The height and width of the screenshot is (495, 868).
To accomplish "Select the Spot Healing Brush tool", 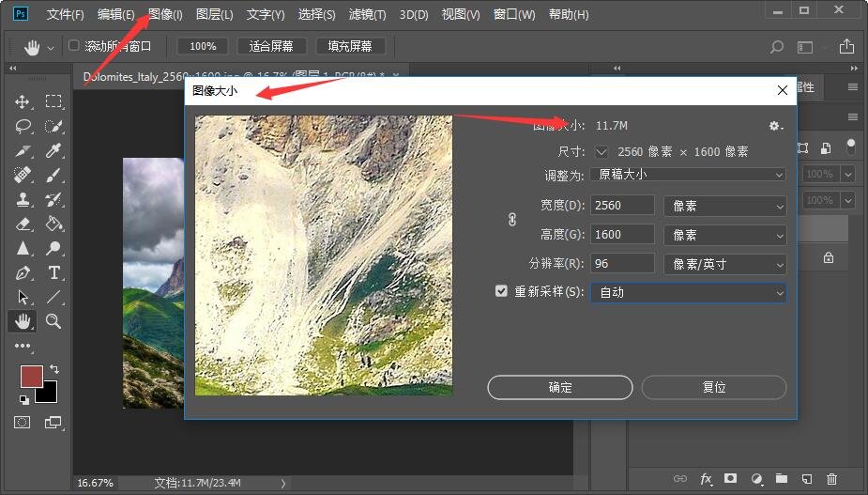I will (x=23, y=175).
